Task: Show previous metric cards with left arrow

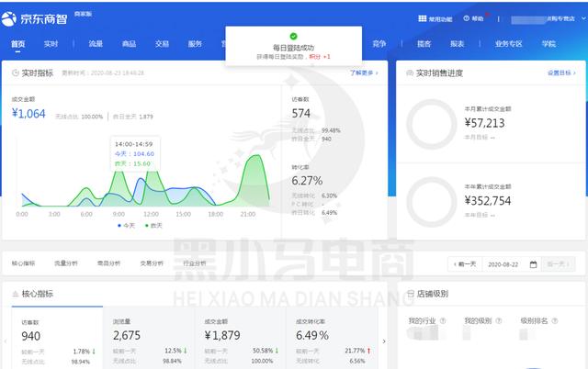Action: [6, 341]
